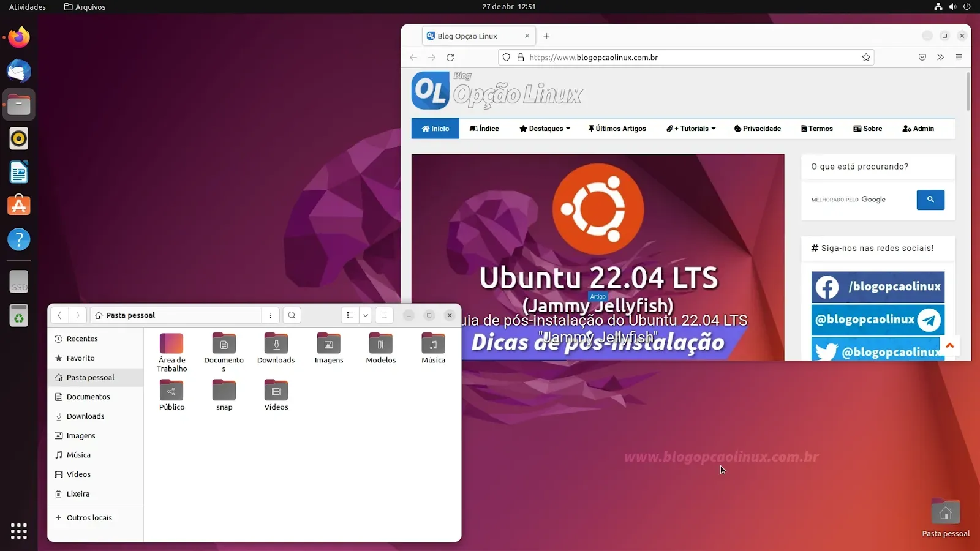Open Documentos folder icon in grid

(224, 352)
